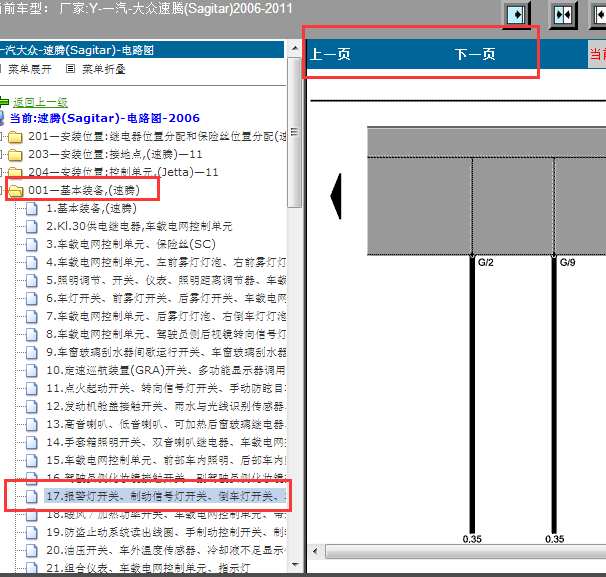Click the black left-pointing triangle in diagram
606x577 pixels.
(x=336, y=196)
